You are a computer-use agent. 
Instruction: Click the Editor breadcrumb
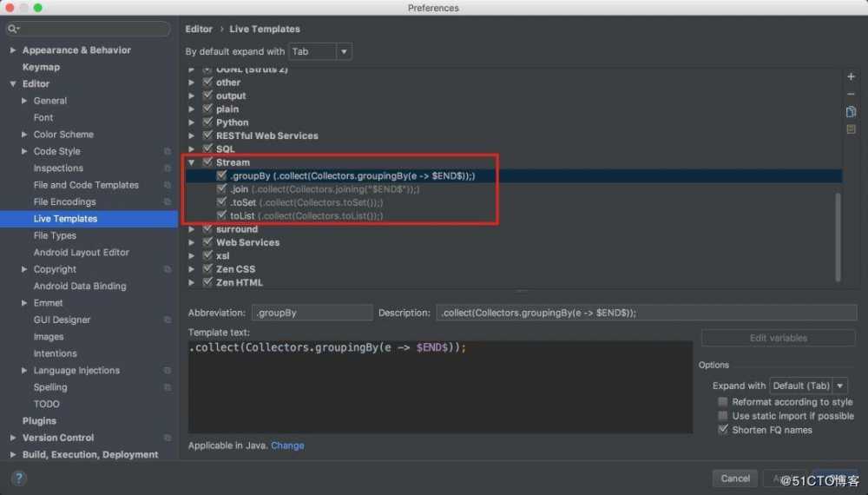[199, 29]
